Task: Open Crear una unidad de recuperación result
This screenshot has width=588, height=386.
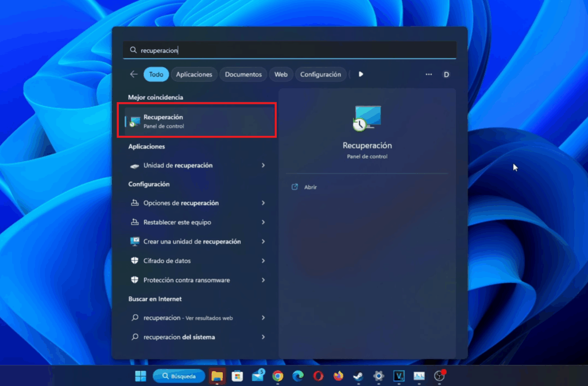Action: click(198, 241)
